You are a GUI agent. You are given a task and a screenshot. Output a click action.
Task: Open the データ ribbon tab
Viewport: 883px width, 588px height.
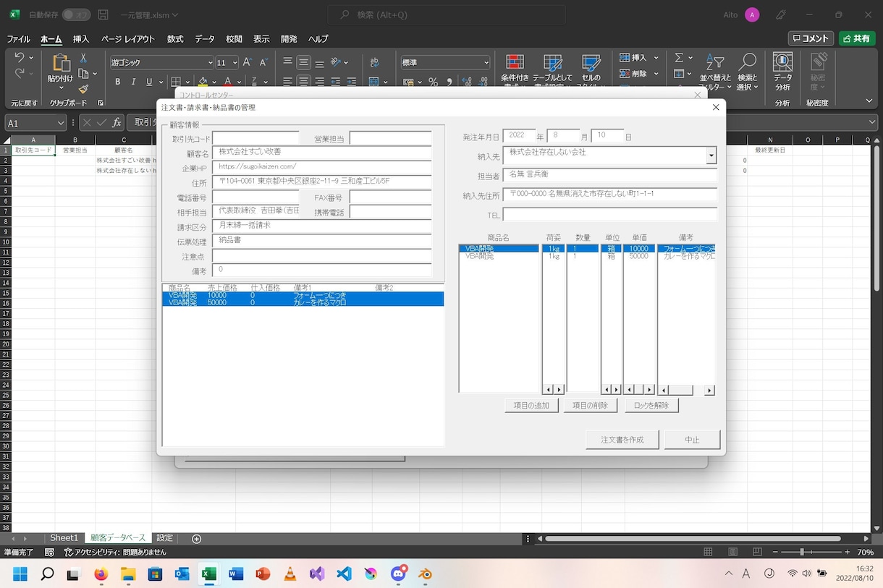(x=205, y=39)
